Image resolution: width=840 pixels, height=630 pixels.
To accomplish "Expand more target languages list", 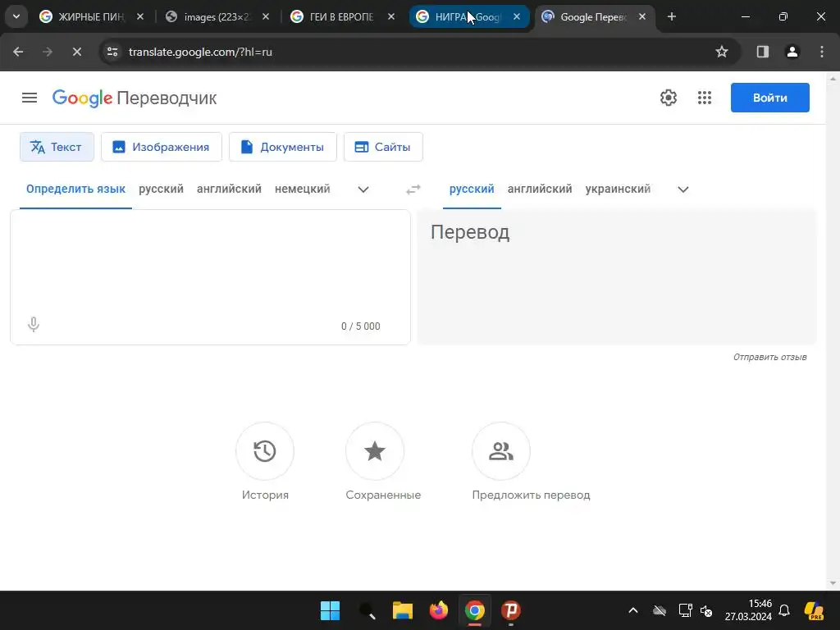I will tap(683, 189).
